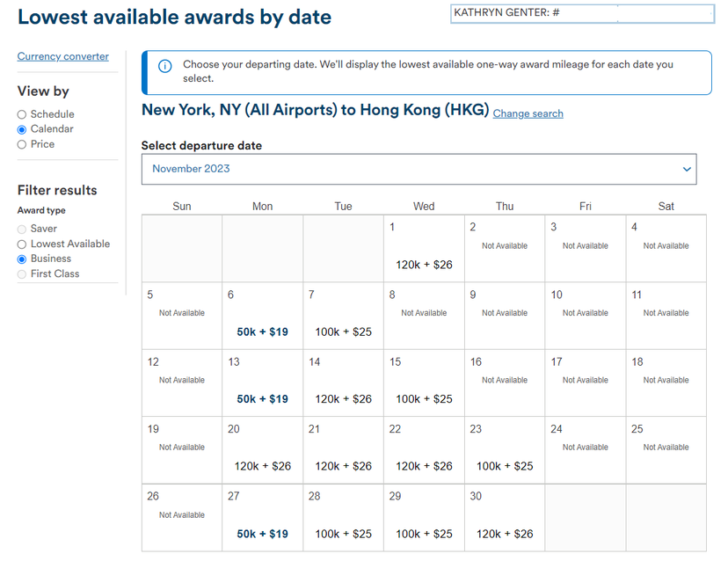Click the KATHRYN GENTER account field

coord(582,13)
